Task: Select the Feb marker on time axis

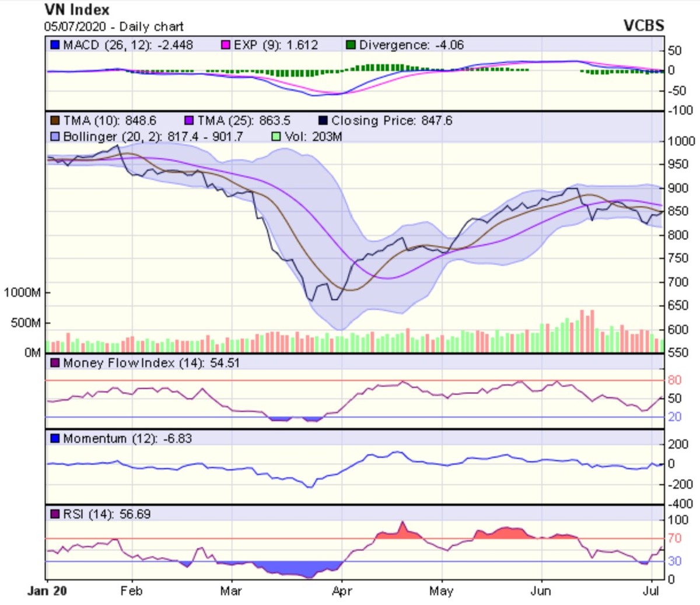Action: (x=131, y=591)
